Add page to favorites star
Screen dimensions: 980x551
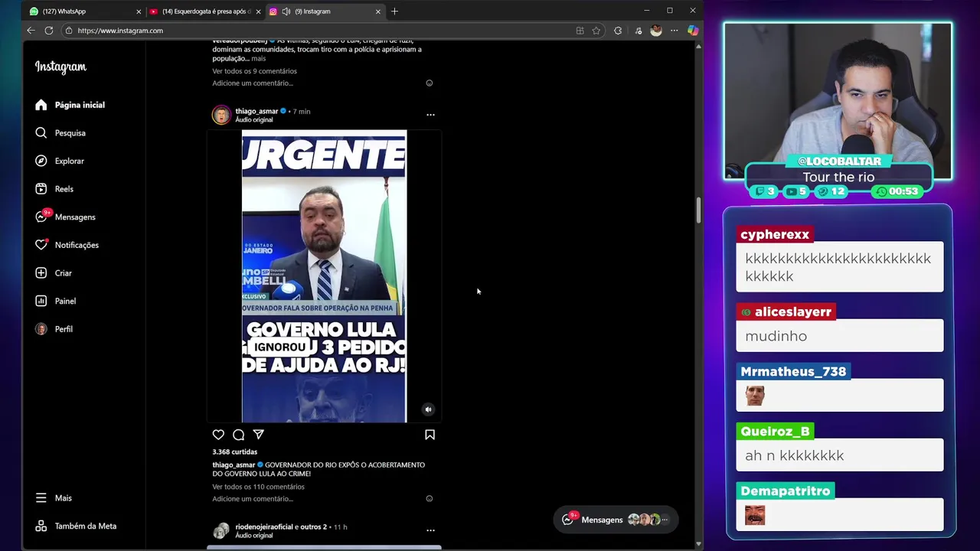(596, 31)
